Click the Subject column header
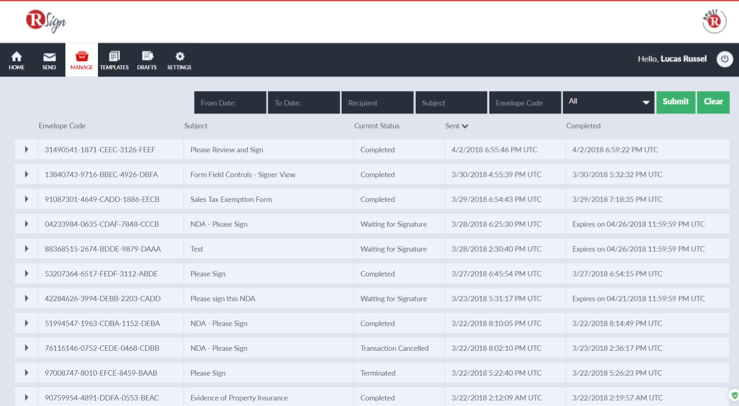The width and height of the screenshot is (739, 406). [x=196, y=126]
